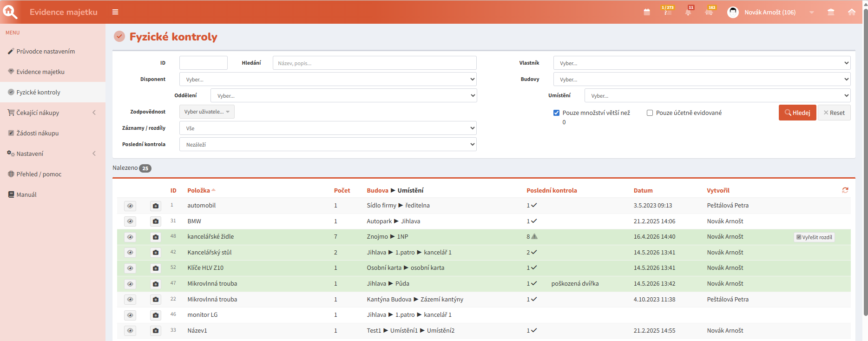Click eye icon for Název1 row
Viewport: 868px width, 341px height.
click(x=130, y=331)
